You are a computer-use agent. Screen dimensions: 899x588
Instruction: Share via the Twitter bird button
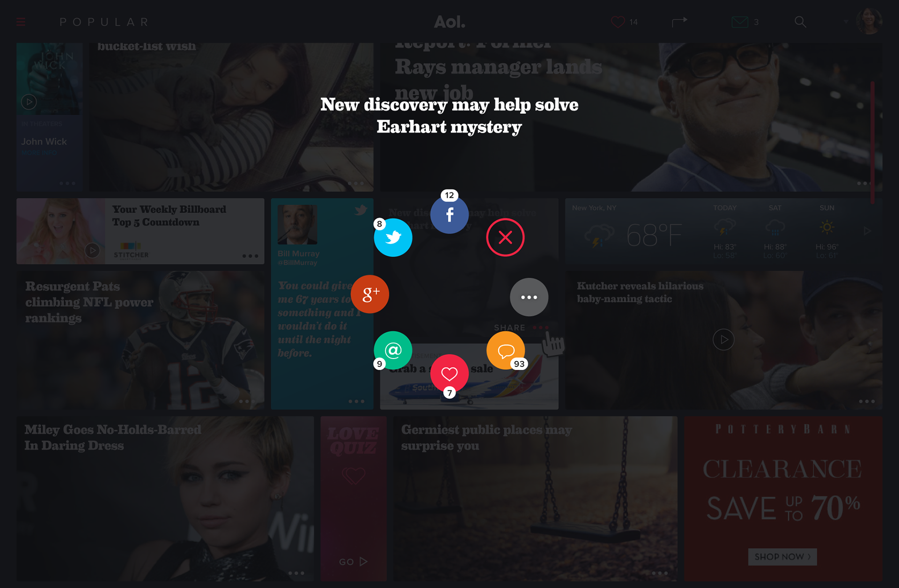pos(393,237)
